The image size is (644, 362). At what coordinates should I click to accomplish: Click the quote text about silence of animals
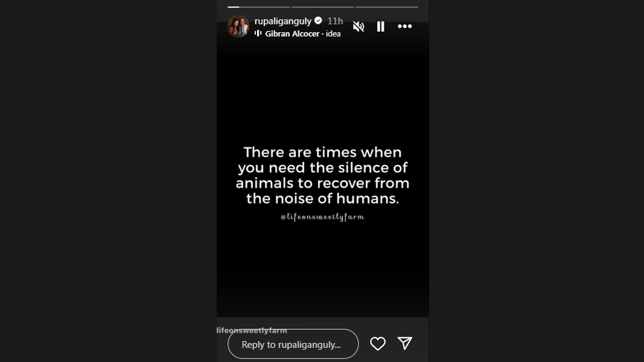tap(323, 175)
